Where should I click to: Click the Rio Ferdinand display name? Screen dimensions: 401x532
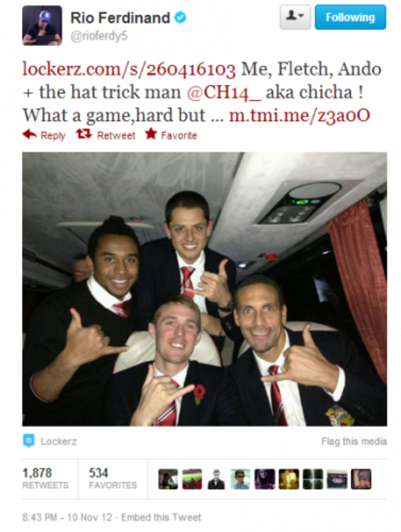click(120, 18)
